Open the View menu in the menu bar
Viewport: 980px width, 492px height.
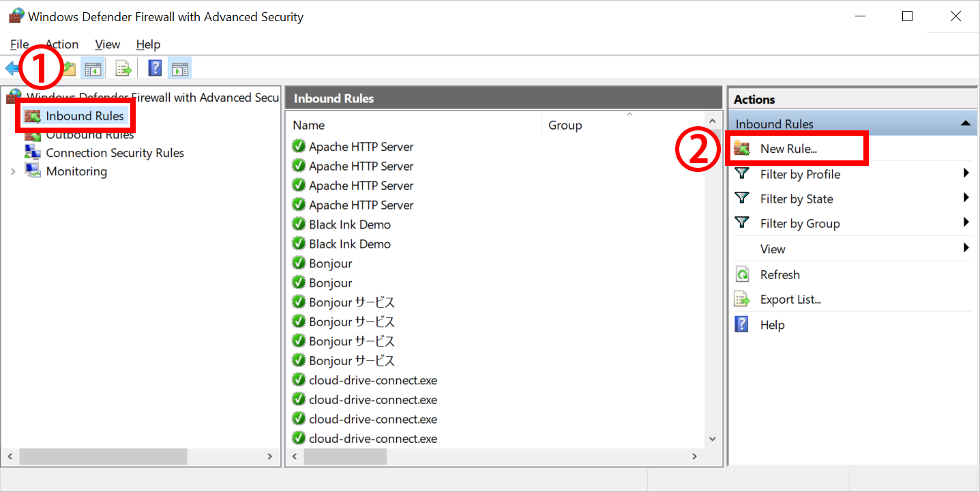point(108,44)
